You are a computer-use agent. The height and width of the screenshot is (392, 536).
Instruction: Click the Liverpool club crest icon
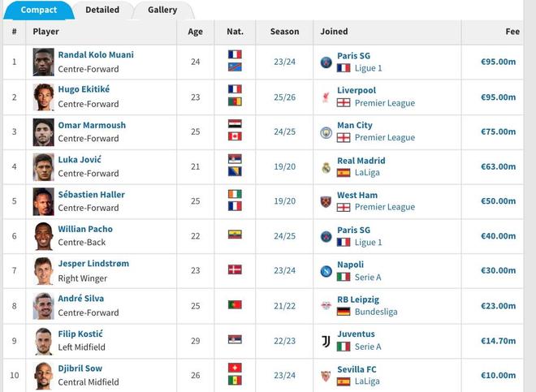click(x=326, y=97)
